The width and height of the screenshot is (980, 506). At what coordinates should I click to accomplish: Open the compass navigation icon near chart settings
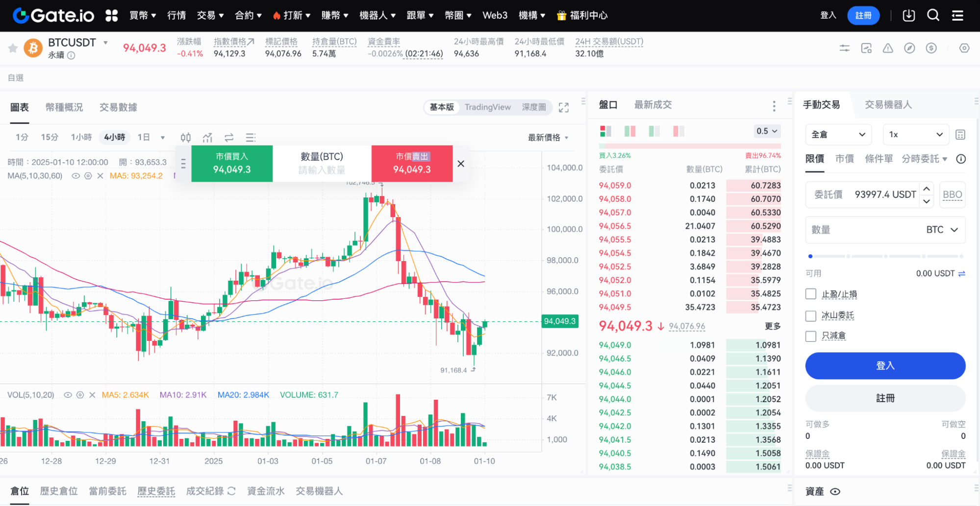point(910,48)
